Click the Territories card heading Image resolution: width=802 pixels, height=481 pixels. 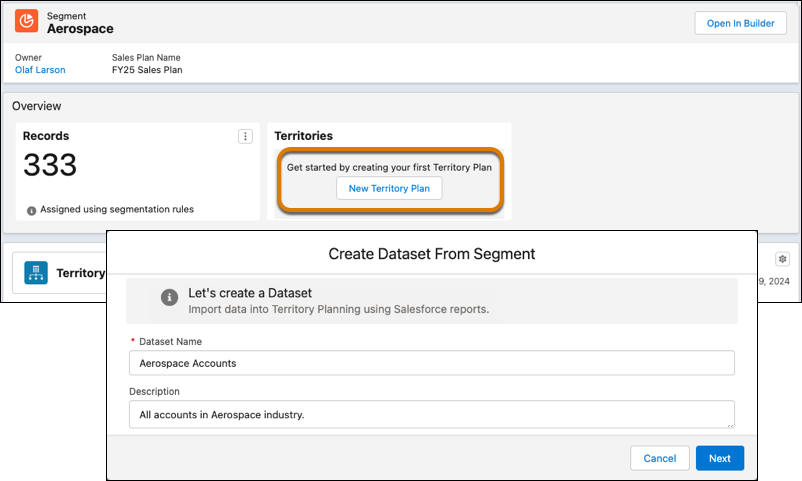303,136
